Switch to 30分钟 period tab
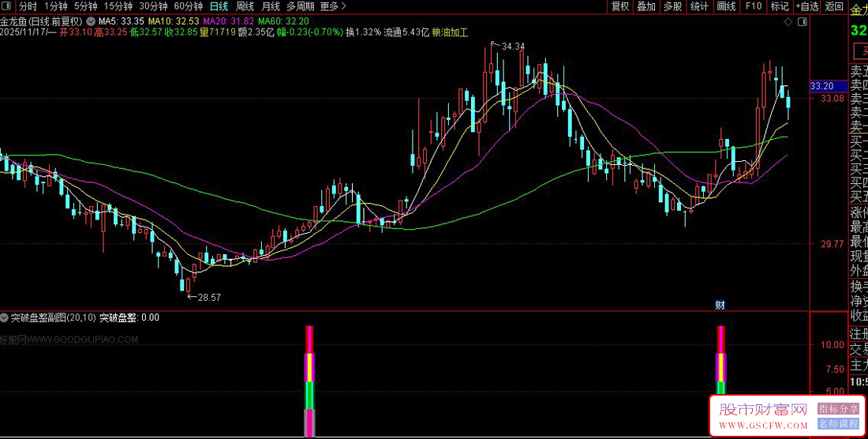Viewport: 868px width, 439px height. click(153, 6)
